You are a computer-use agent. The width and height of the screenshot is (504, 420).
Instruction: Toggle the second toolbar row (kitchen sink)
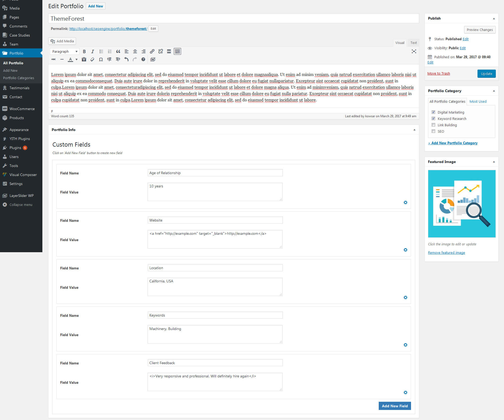pos(177,51)
